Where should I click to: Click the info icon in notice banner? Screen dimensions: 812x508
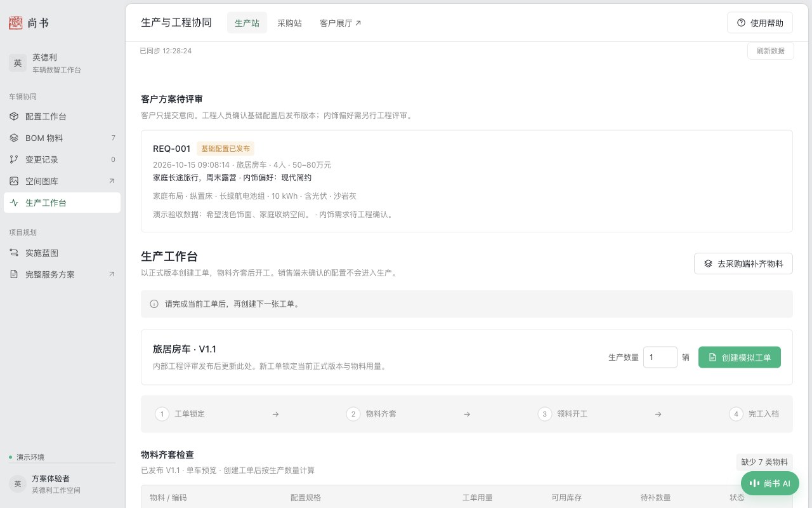(154, 304)
